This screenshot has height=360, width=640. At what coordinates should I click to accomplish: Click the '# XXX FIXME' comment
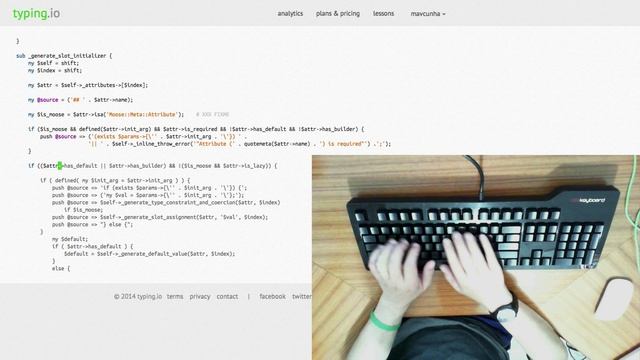pos(212,115)
